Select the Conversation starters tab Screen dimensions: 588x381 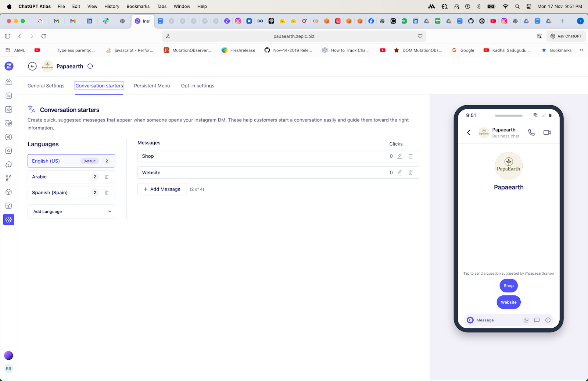click(x=99, y=86)
